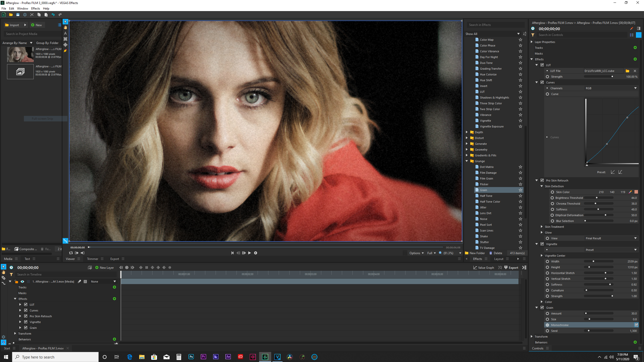Viewport: 644px width, 362px height.
Task: Click New Folder in Effects panel
Action: 475,253
